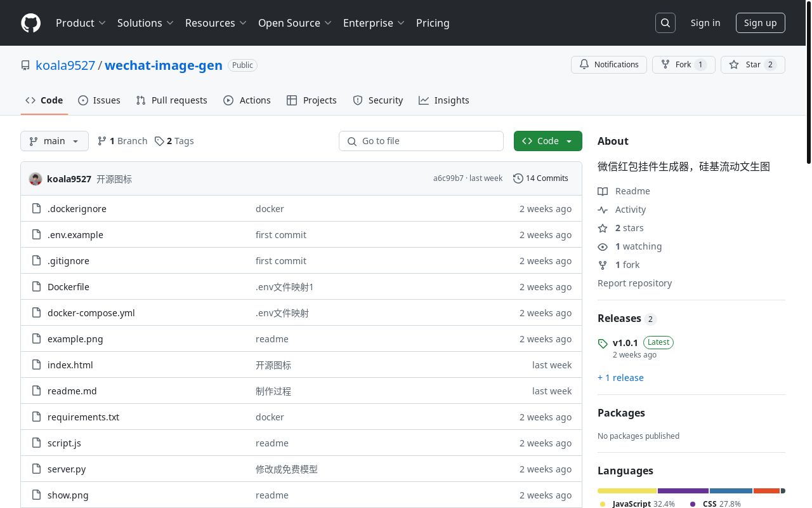This screenshot has height=508, width=812.
Task: Click the Activity pulse icon
Action: tap(603, 210)
